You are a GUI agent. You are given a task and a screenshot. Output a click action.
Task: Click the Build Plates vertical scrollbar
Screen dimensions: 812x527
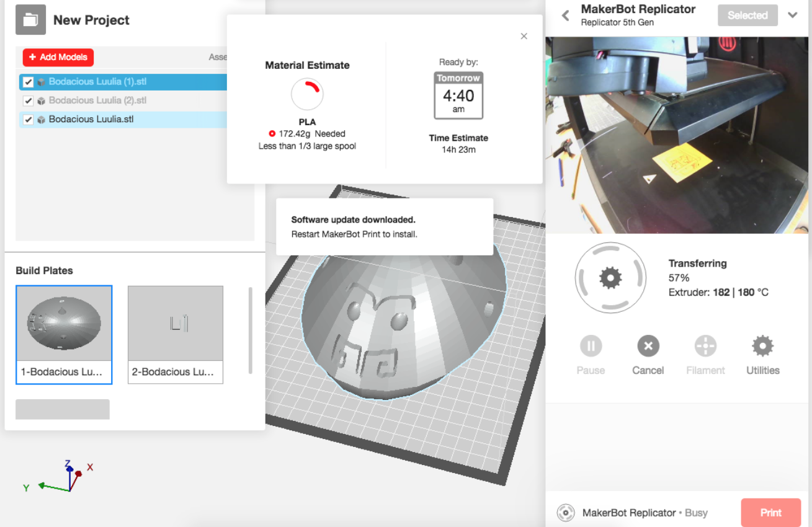[x=250, y=330]
